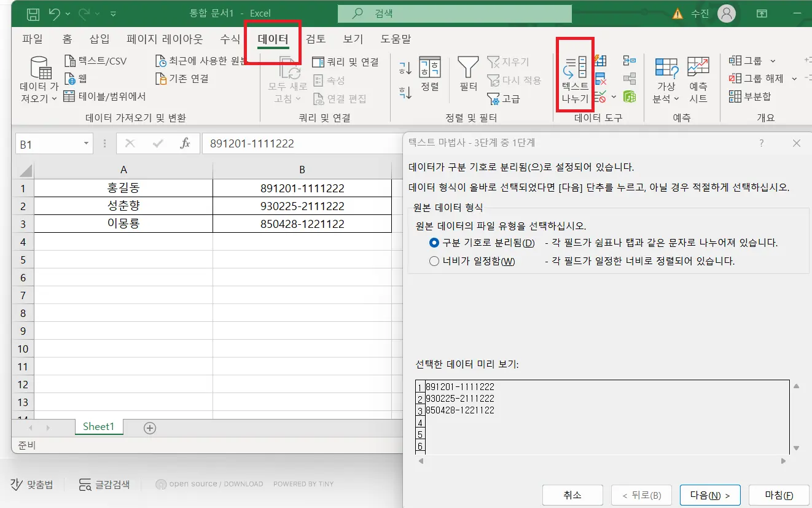
Task: Click the 빠른 채우기 flash fill icon
Action: (600, 60)
